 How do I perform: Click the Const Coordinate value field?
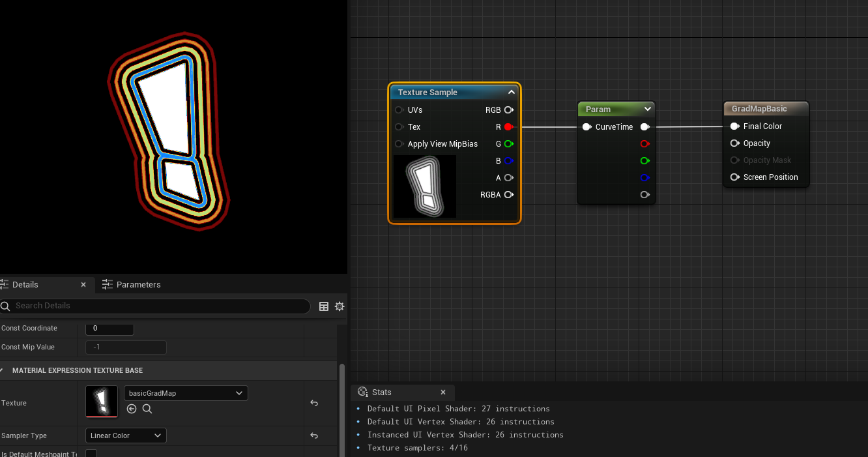click(x=109, y=329)
